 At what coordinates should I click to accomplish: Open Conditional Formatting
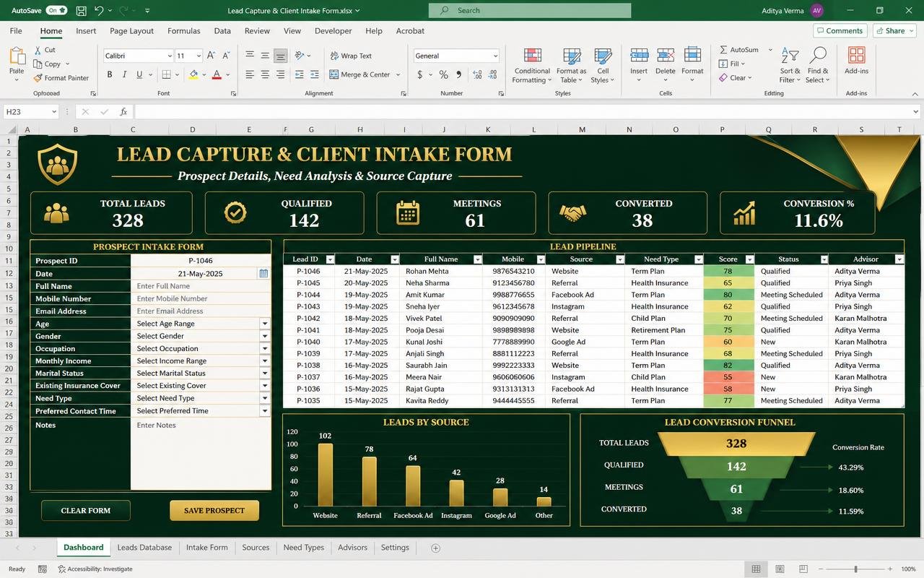(532, 66)
